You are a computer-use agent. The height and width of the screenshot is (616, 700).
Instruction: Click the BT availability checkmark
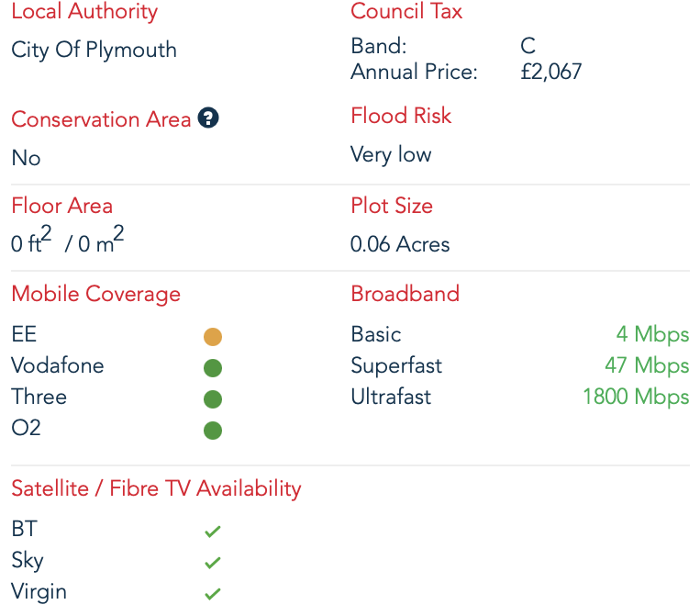click(213, 531)
